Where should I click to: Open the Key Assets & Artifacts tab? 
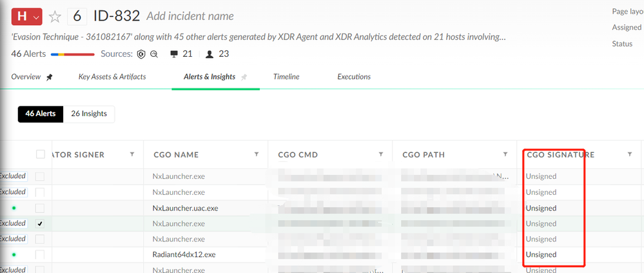click(x=112, y=77)
